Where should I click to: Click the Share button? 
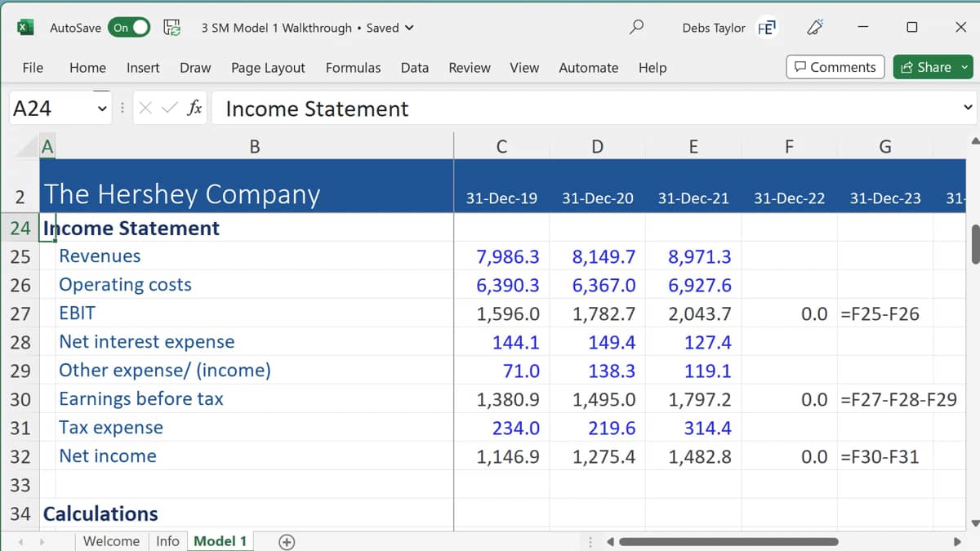[934, 67]
